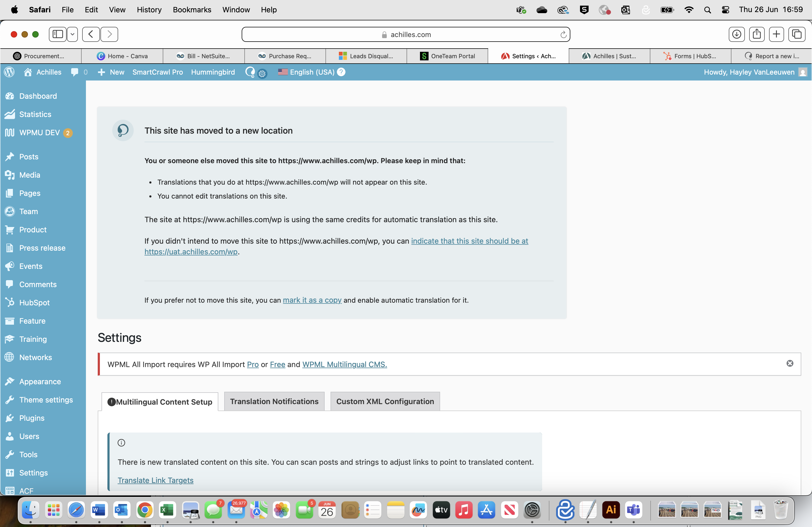Open SmartCrawl Pro in the admin bar
The width and height of the screenshot is (812, 527).
point(158,72)
